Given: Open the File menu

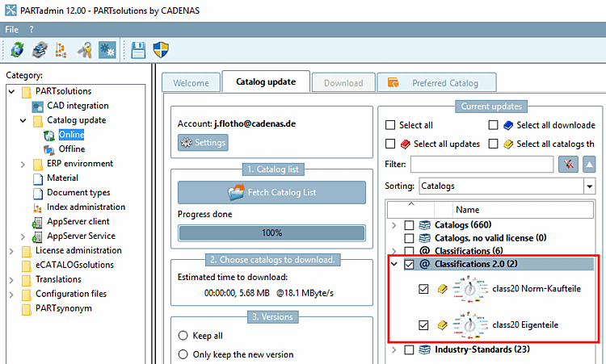Looking at the screenshot, I should (x=11, y=29).
